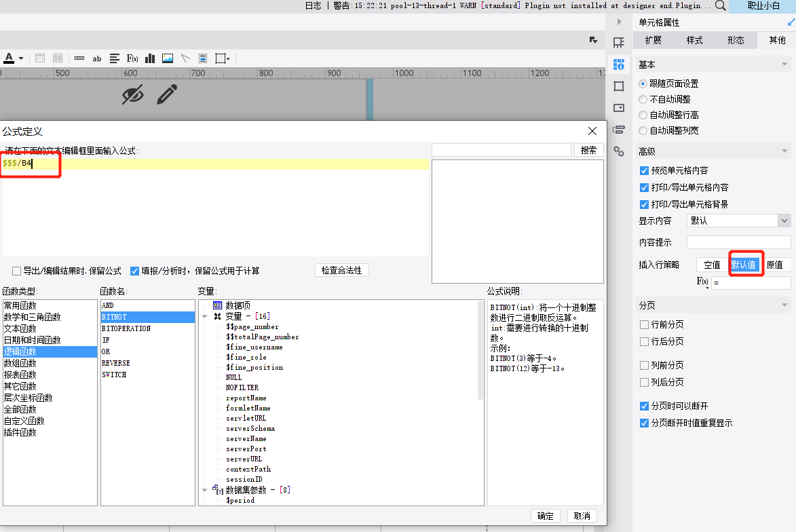Image resolution: width=796 pixels, height=532 pixels.
Task: Select the 自动调整行高 radio button
Action: pos(643,115)
